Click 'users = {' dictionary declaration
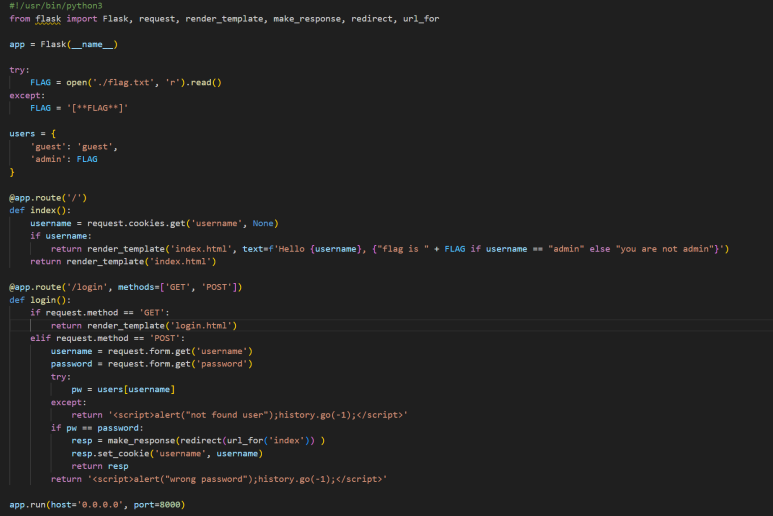 [33, 134]
